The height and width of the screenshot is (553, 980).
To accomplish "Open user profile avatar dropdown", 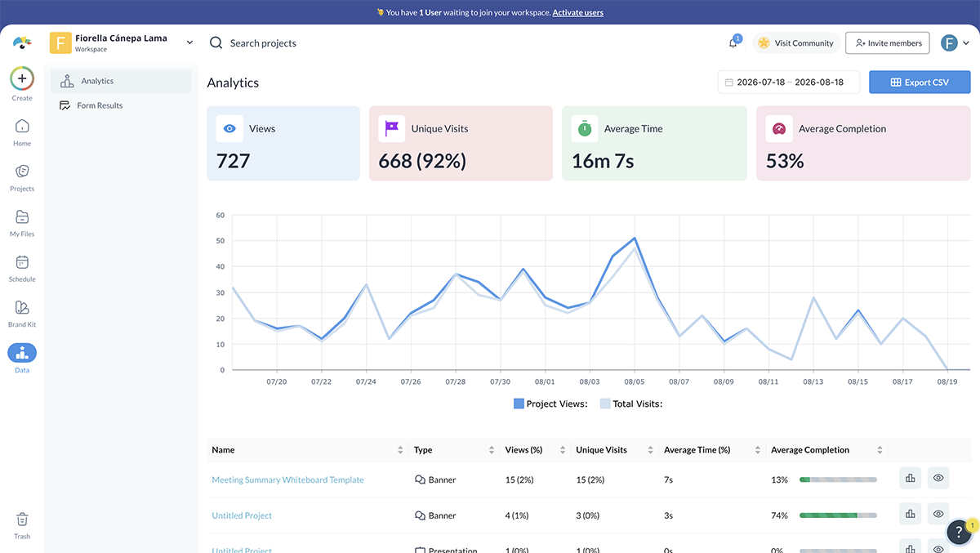I will [955, 43].
